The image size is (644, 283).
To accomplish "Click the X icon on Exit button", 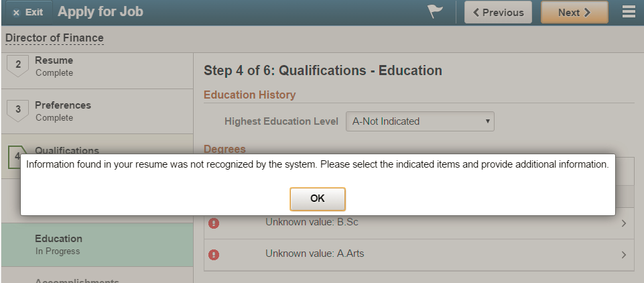I will (16, 13).
